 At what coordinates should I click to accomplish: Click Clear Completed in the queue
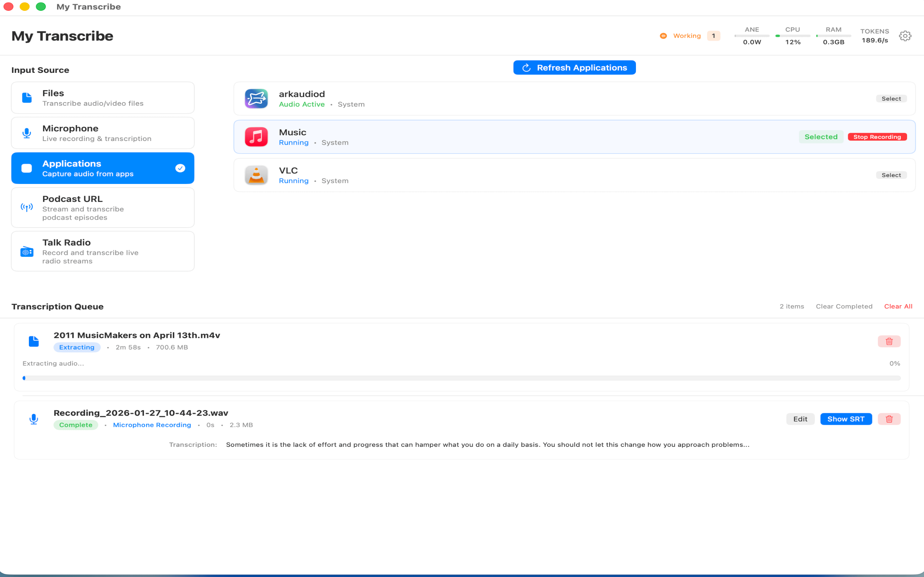click(844, 306)
